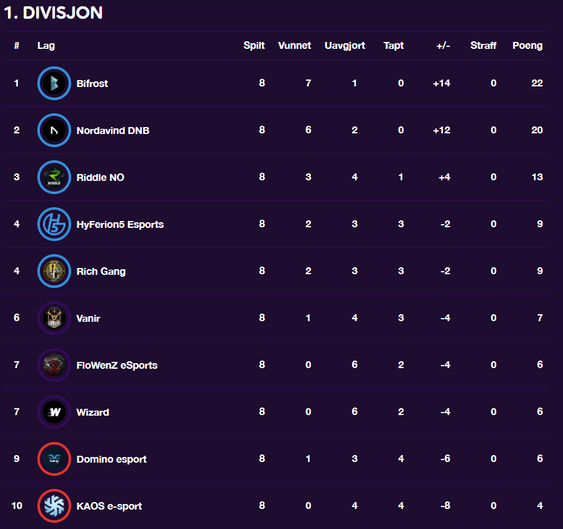
Task: Open the Nordavind DNB team link
Action: (x=113, y=130)
